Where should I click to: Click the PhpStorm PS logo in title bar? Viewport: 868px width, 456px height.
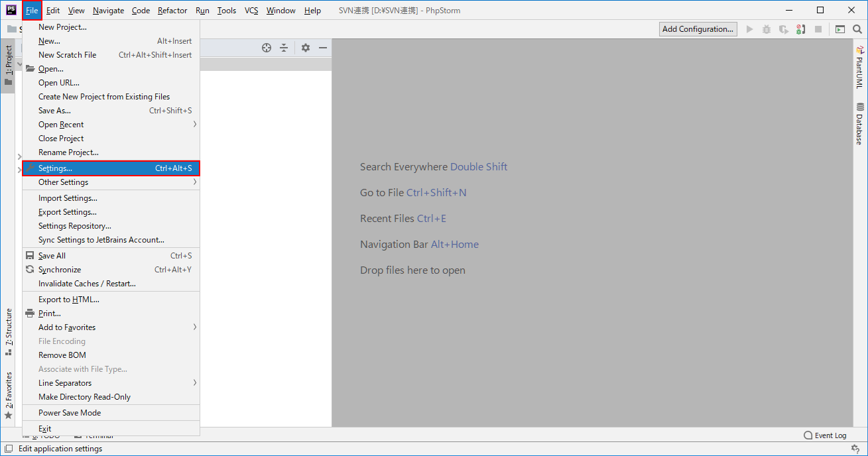[x=11, y=10]
